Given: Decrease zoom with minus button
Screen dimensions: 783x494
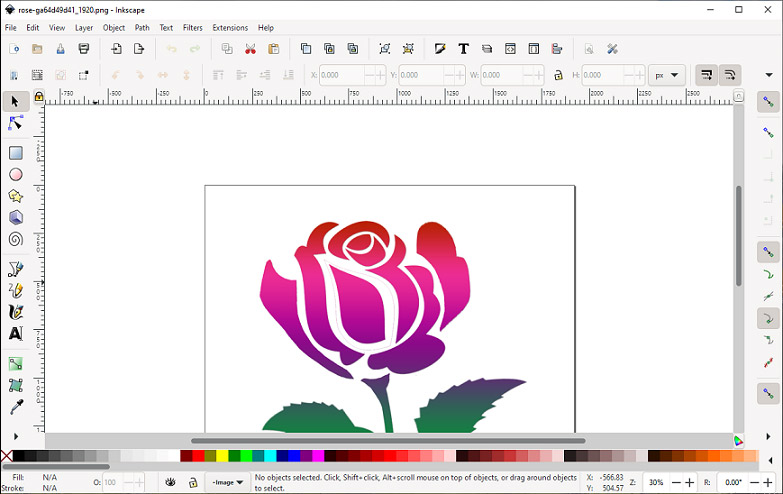Looking at the screenshot, I should [676, 483].
